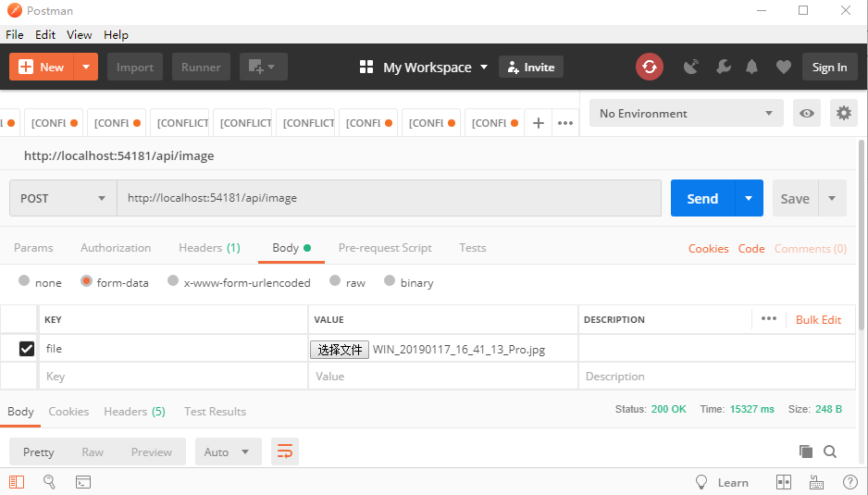This screenshot has width=868, height=495.
Task: Add a new request tab with plus
Action: pyautogui.click(x=538, y=123)
